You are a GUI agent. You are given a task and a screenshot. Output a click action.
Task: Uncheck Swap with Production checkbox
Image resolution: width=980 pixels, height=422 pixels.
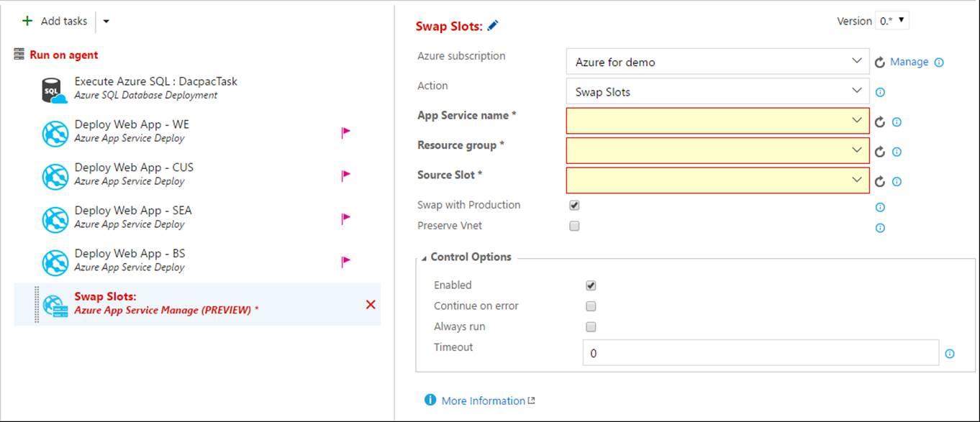point(574,205)
